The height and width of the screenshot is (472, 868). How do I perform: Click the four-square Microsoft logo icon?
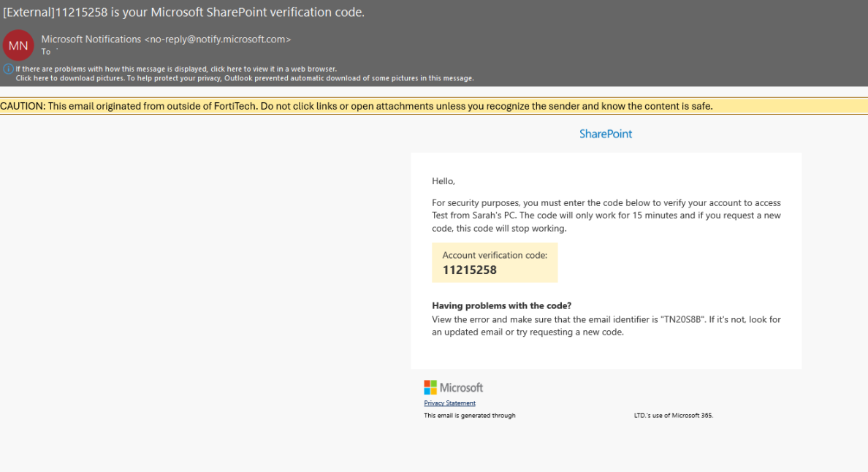pos(430,387)
